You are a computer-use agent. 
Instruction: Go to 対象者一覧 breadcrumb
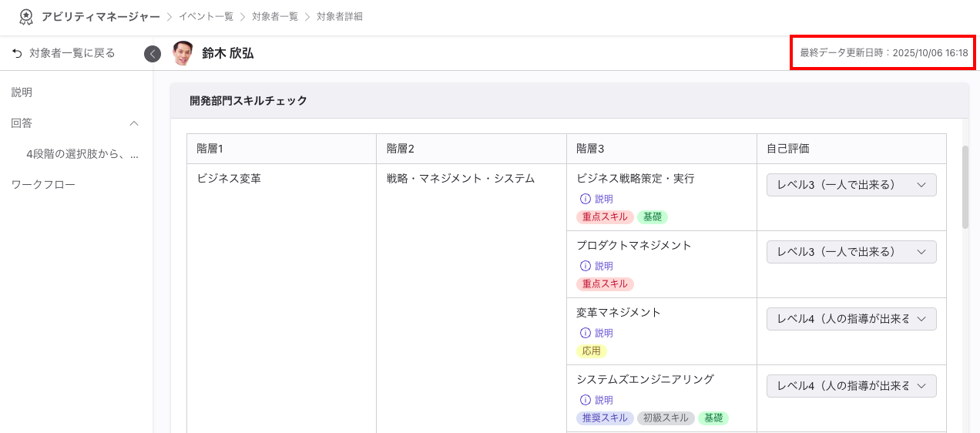pyautogui.click(x=275, y=16)
